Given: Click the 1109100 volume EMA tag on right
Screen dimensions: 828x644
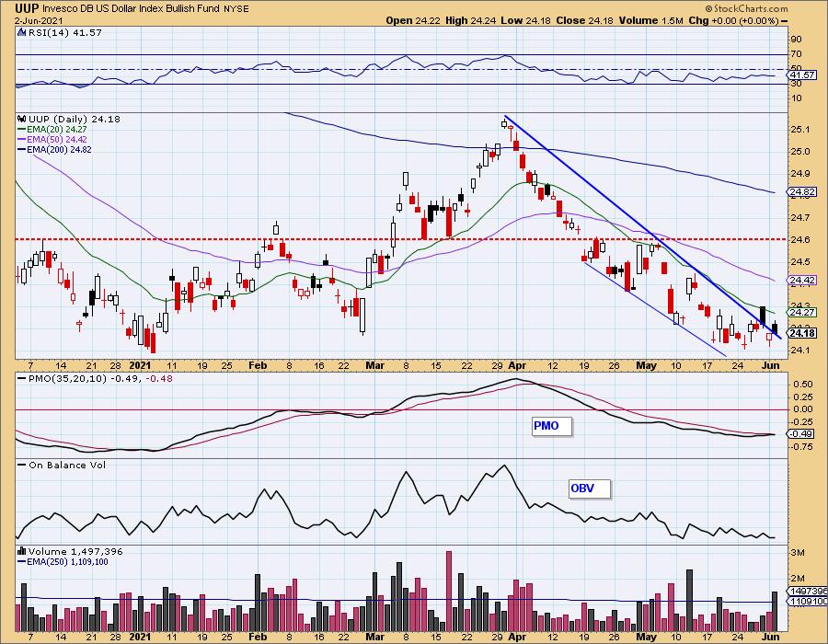Looking at the screenshot, I should (x=808, y=602).
